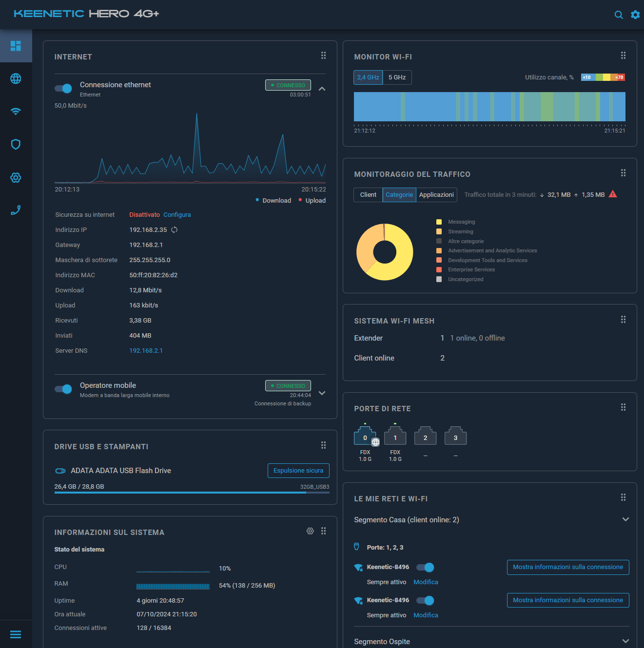The height and width of the screenshot is (648, 644).
Task: Refresh the IP address 192.168.2.35
Action: 175,230
